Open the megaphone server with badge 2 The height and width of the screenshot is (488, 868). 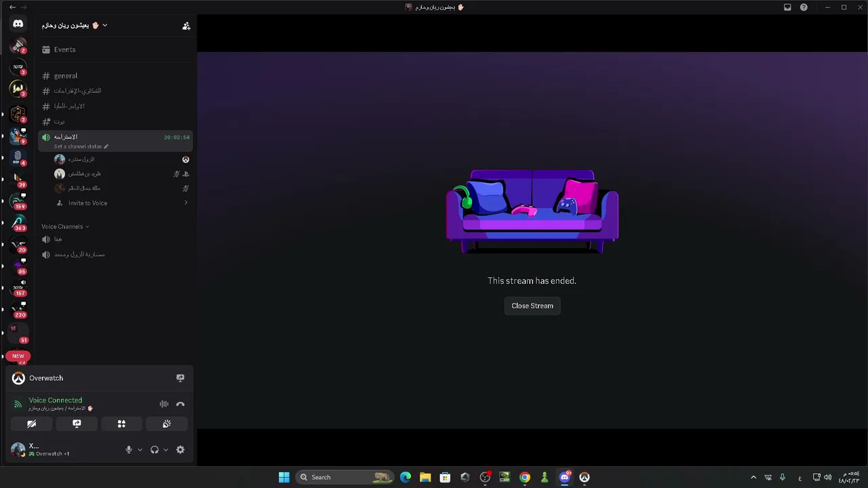[x=18, y=45]
